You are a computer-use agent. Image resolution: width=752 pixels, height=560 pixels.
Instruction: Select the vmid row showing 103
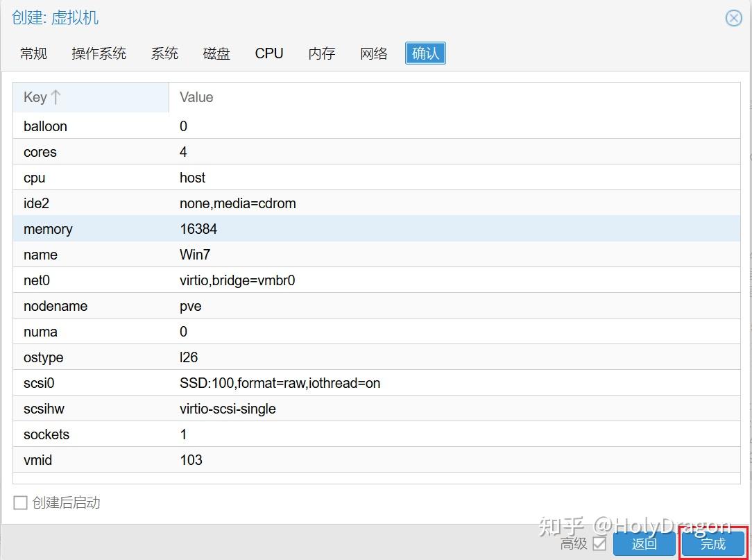(x=277, y=459)
